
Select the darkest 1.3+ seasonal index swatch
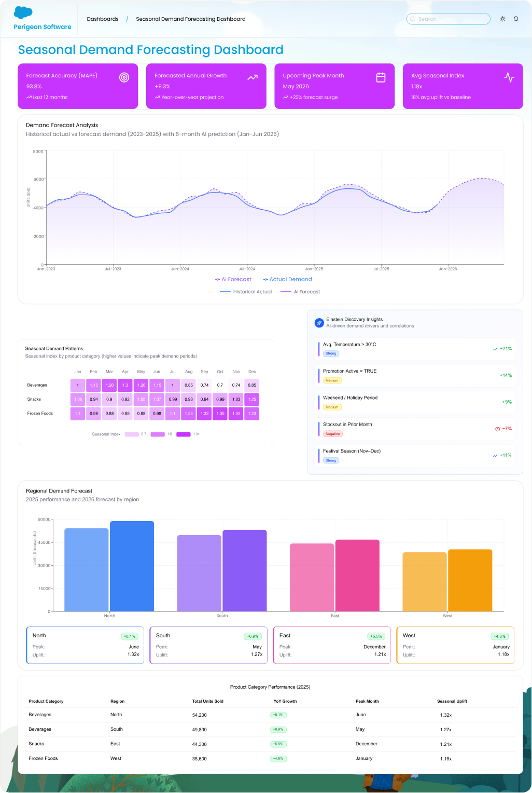(x=183, y=434)
